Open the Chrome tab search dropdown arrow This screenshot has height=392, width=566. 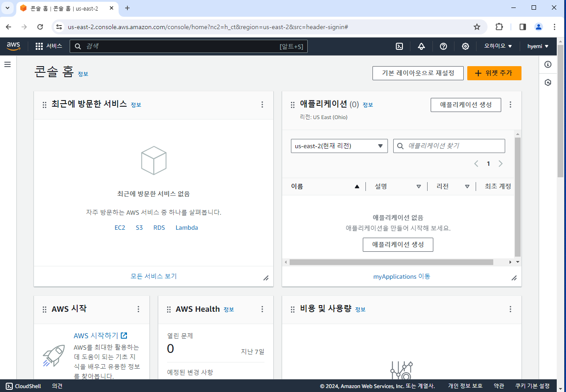pos(7,8)
